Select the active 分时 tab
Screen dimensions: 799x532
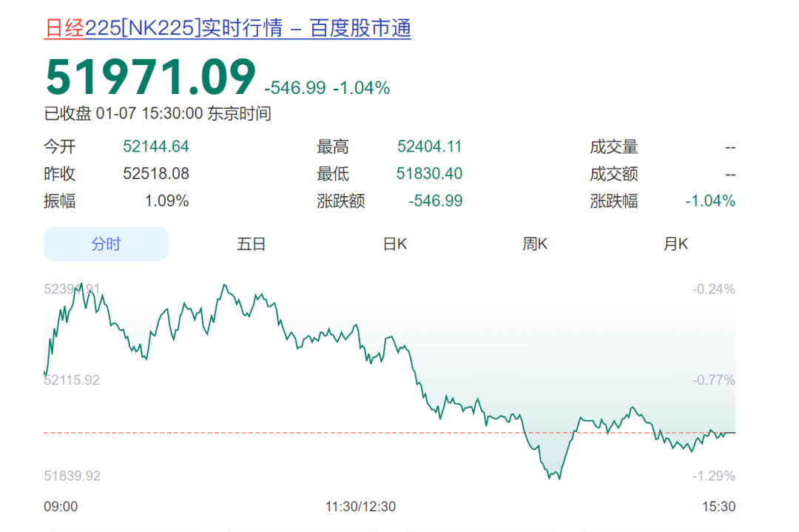(105, 243)
